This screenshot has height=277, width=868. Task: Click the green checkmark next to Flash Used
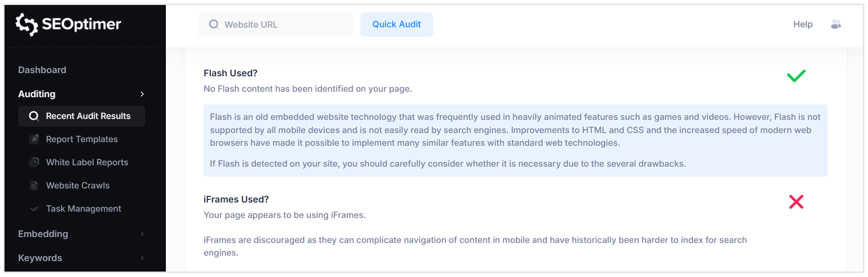point(796,76)
